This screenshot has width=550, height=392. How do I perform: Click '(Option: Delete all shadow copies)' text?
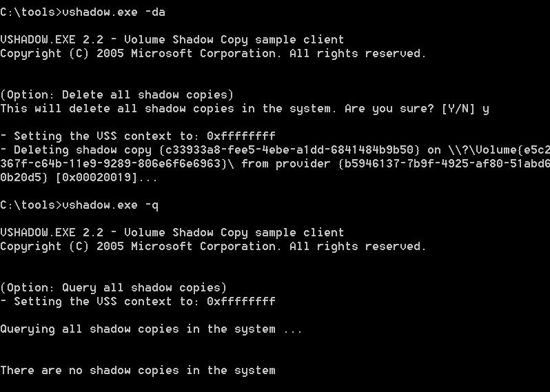click(116, 95)
